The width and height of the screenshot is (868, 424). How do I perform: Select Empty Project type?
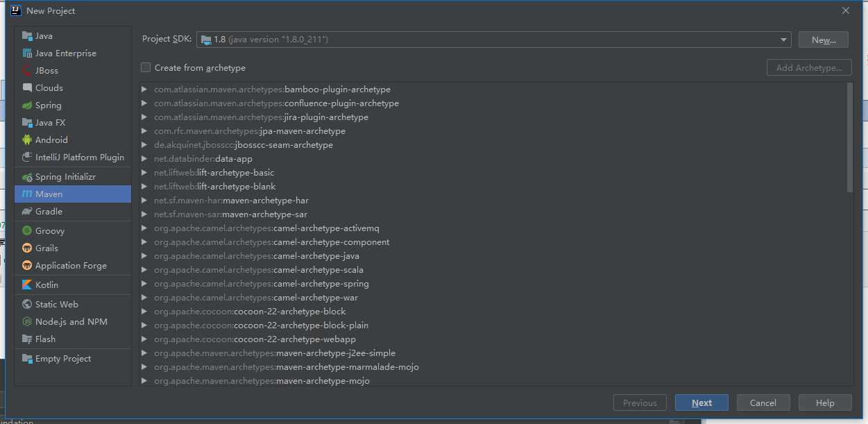tap(73, 359)
